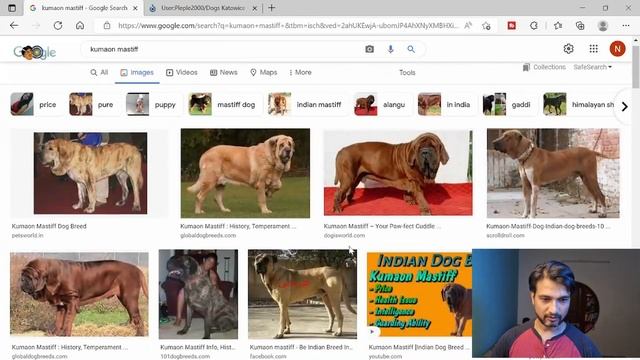Switch to the All results tab

pyautogui.click(x=99, y=72)
